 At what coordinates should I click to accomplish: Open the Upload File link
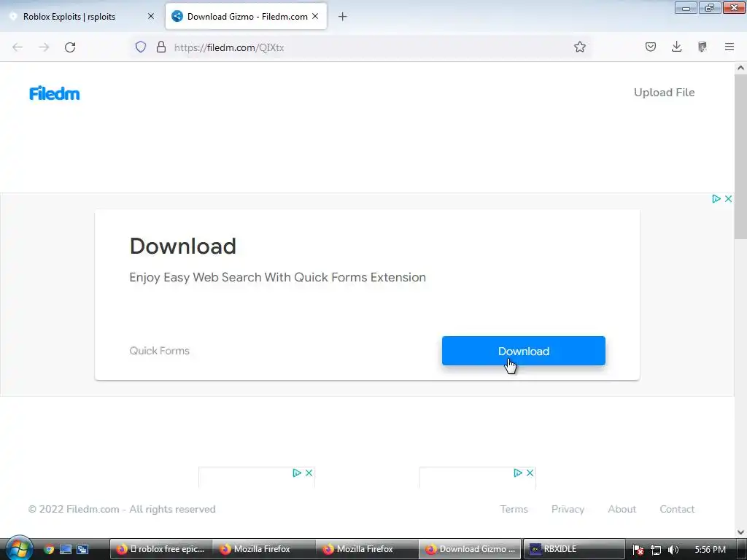tap(664, 93)
